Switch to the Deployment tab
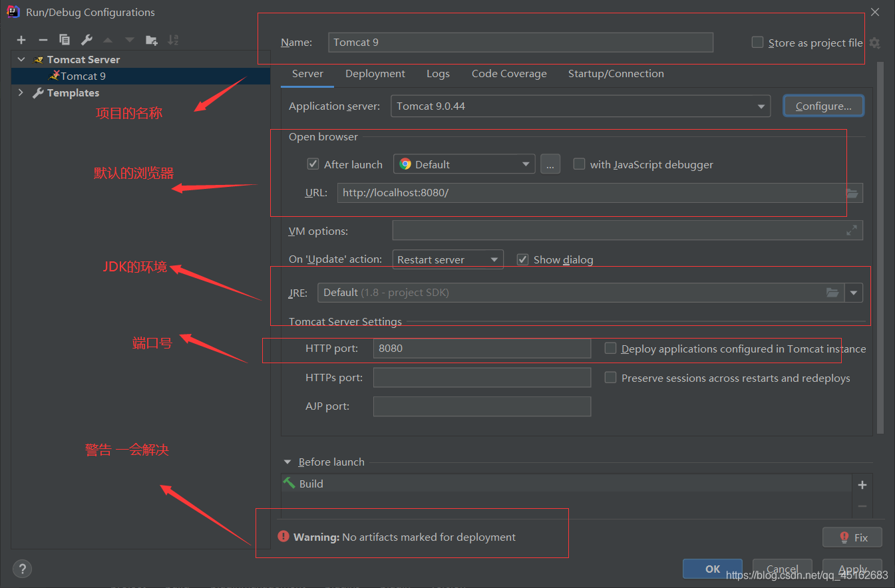The width and height of the screenshot is (895, 588). [375, 74]
